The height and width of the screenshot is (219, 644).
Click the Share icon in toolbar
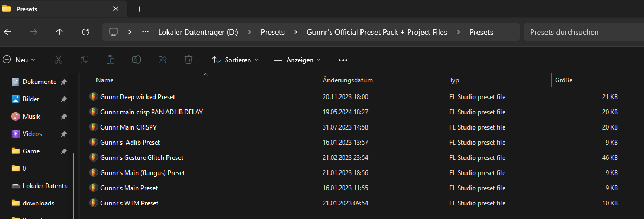click(162, 60)
